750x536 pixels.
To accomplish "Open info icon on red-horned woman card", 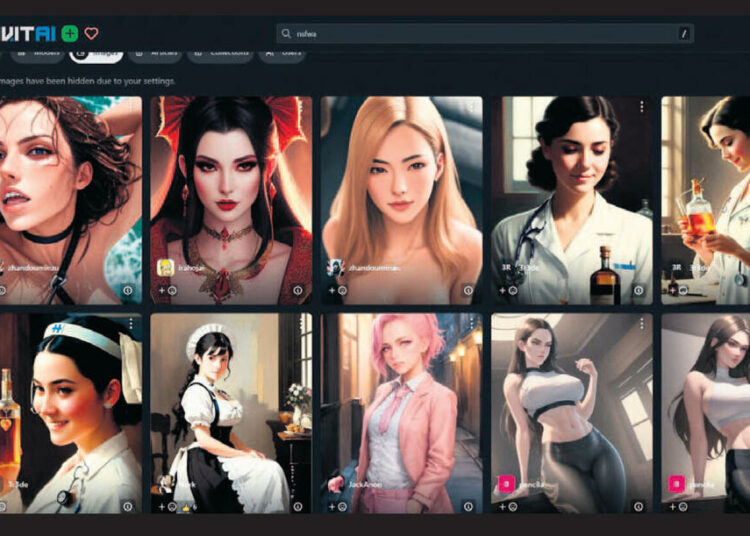I will pos(298,290).
